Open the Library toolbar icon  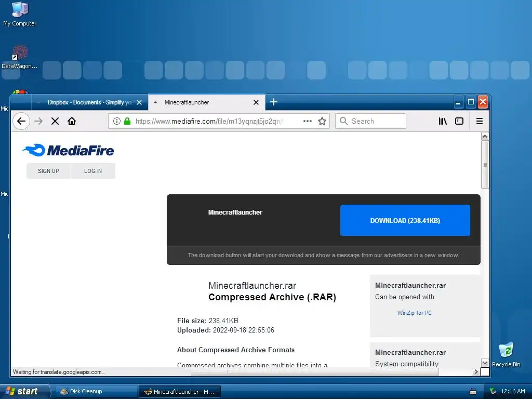[443, 121]
